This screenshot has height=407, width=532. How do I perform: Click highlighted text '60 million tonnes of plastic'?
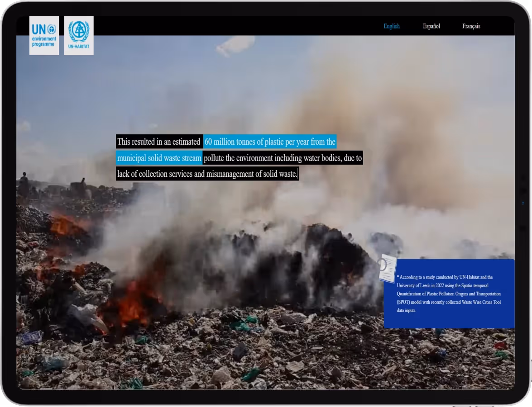point(244,142)
